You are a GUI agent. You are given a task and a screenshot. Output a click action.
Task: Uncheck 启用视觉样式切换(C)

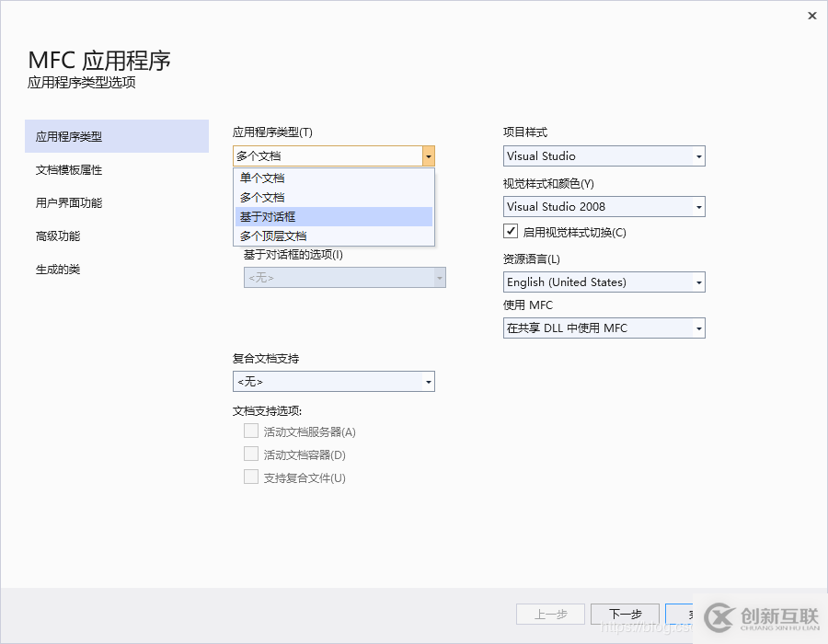tap(510, 231)
